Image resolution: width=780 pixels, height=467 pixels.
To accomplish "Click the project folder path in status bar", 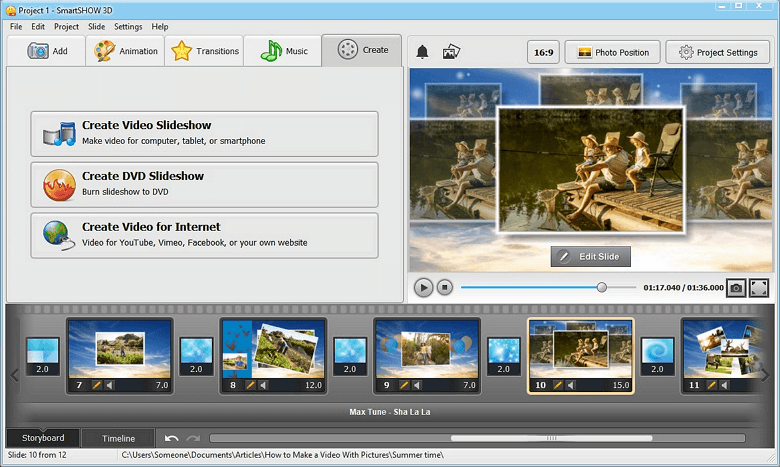I will 283,455.
